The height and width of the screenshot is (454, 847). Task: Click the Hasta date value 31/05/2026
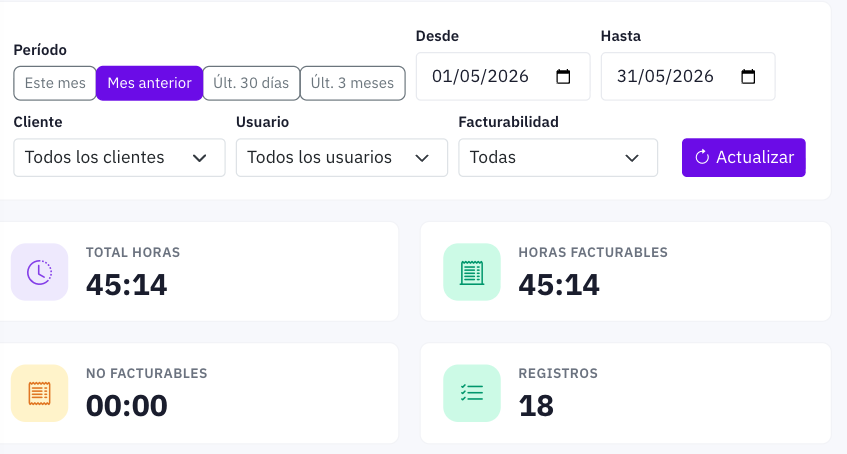pos(666,76)
